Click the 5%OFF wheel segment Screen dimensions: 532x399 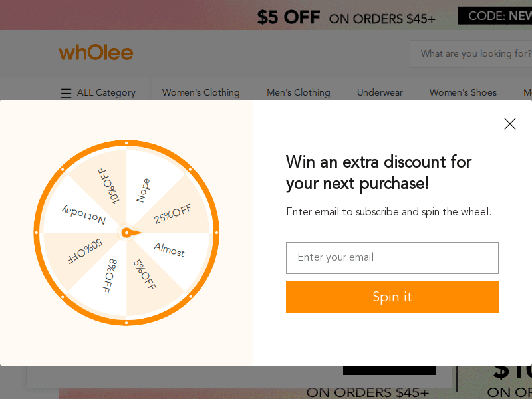point(145,275)
